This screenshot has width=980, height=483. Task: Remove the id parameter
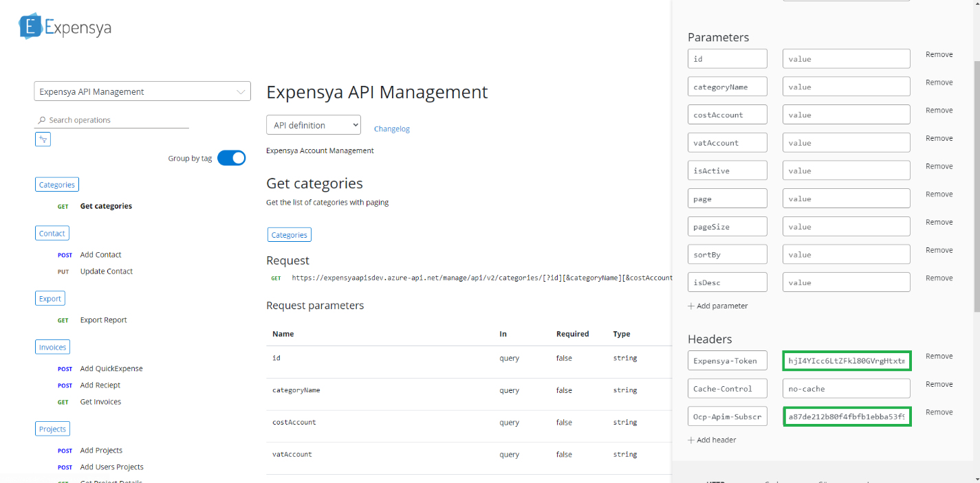tap(939, 55)
